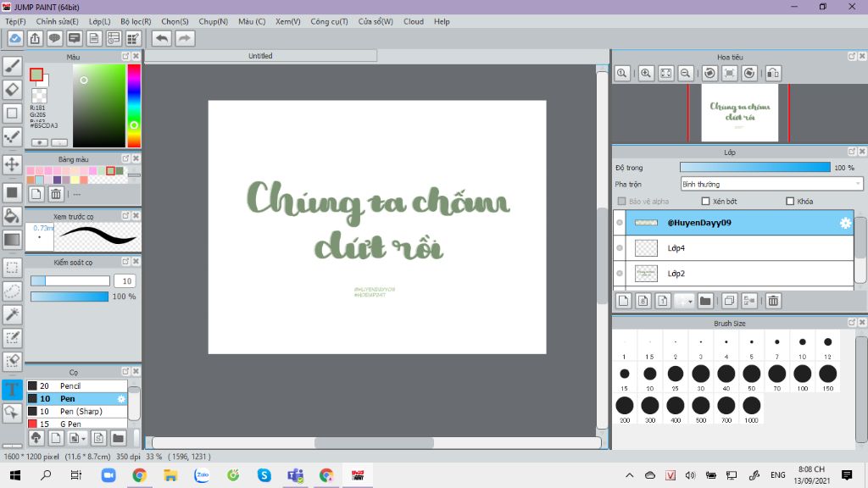This screenshot has height=488, width=868.
Task: Click the Undo arrow button
Action: (x=162, y=38)
